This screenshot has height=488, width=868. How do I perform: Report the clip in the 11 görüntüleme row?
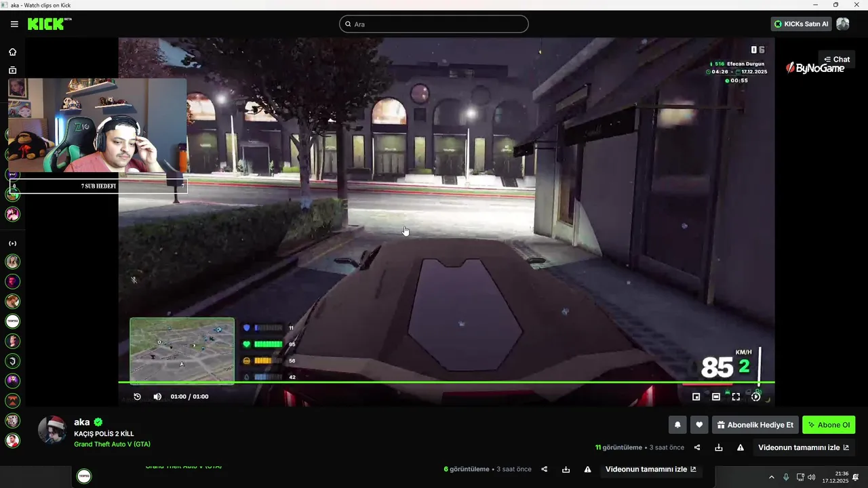(741, 447)
